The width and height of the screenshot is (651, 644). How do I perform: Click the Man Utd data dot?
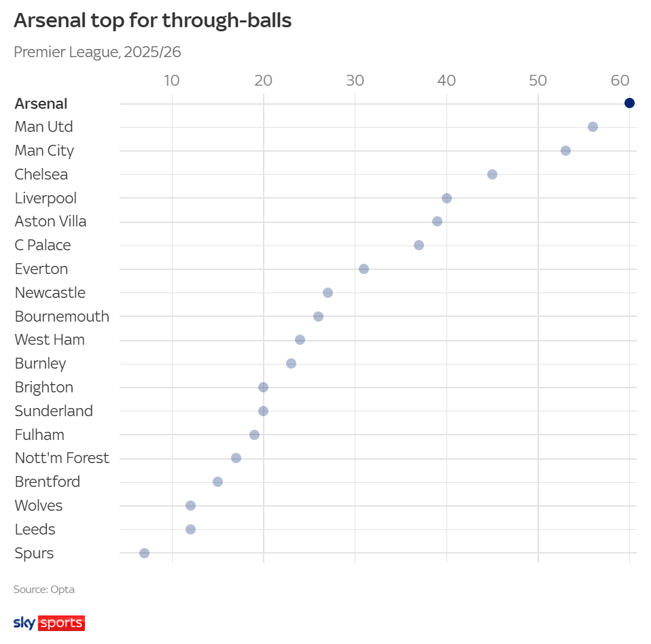point(593,127)
